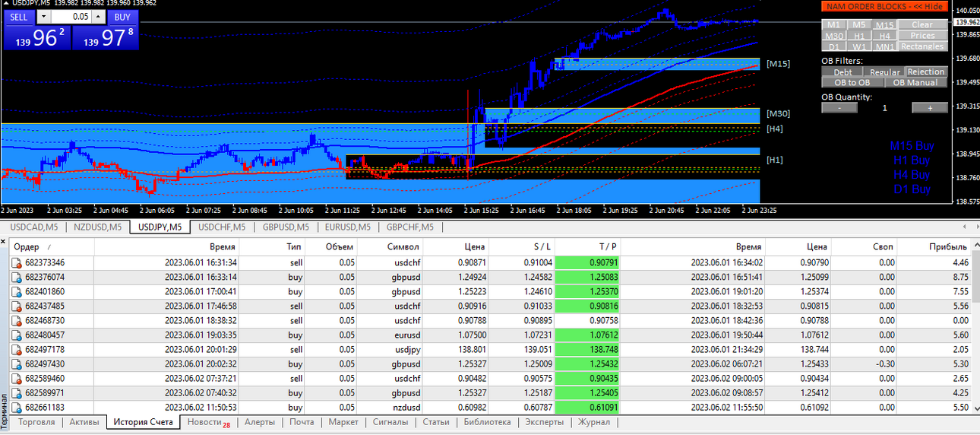
Task: Toggle the W1 timeframe button
Action: [x=858, y=46]
